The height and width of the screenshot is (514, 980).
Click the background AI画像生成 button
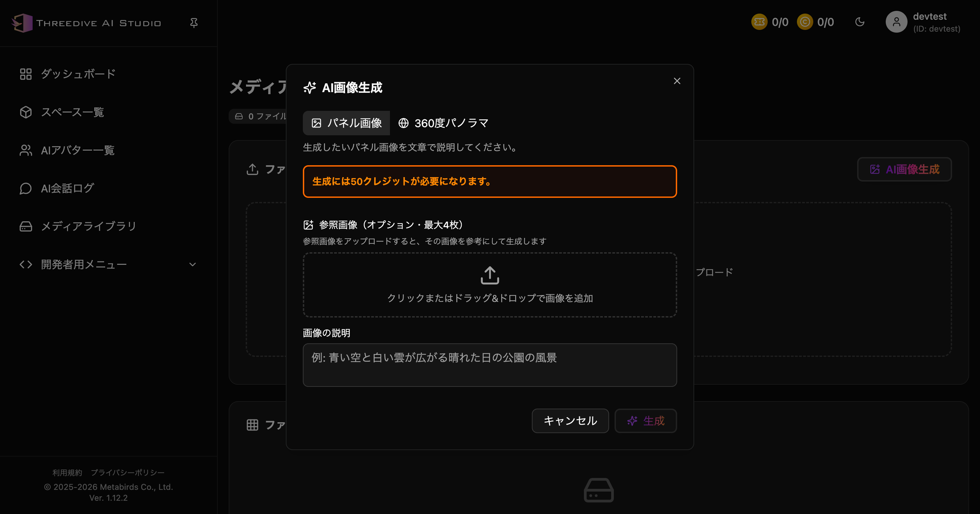(x=904, y=169)
